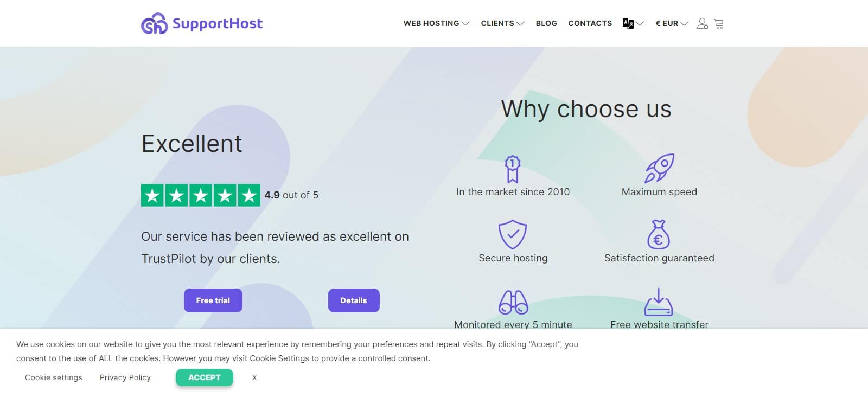The width and height of the screenshot is (868, 397).
Task: Click 'Secure hosting' label
Action: coord(513,258)
